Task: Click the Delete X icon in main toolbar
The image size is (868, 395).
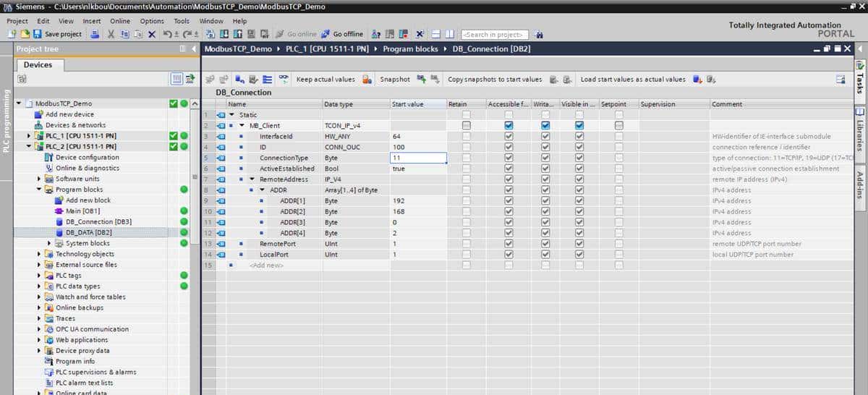Action: point(151,34)
